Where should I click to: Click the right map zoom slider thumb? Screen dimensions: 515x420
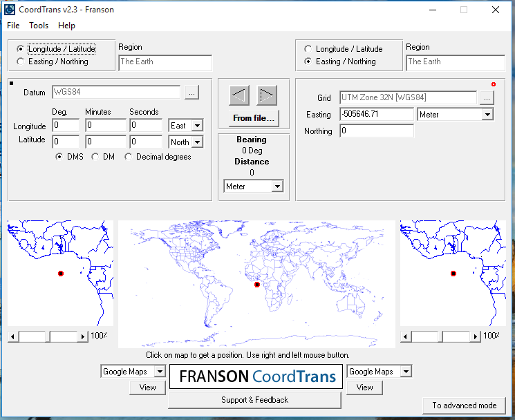[440, 336]
